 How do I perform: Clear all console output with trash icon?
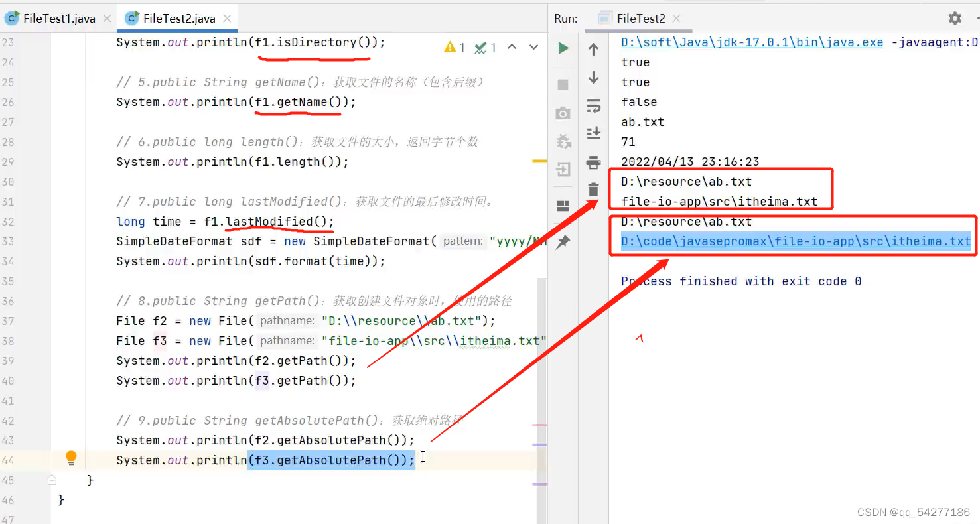pos(594,190)
